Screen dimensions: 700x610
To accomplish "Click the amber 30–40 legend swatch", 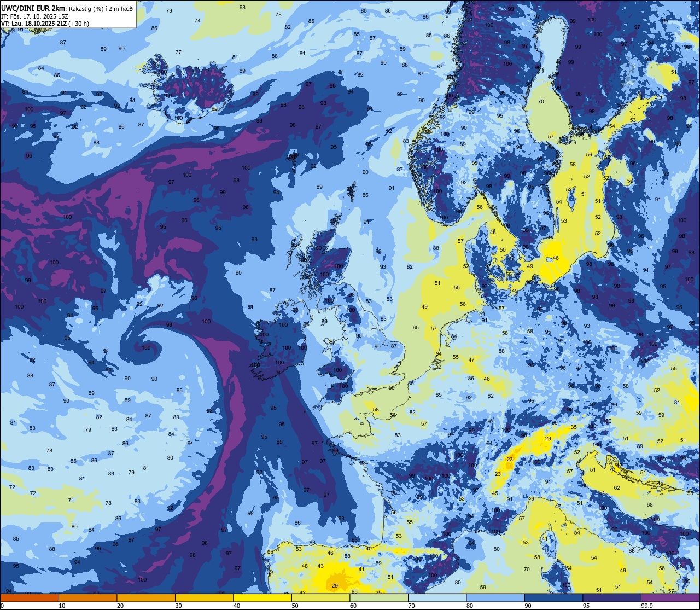I will tap(205, 597).
